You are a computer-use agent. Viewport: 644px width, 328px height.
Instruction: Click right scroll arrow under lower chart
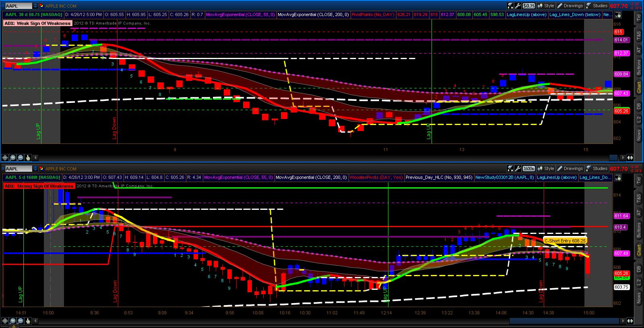click(623, 321)
